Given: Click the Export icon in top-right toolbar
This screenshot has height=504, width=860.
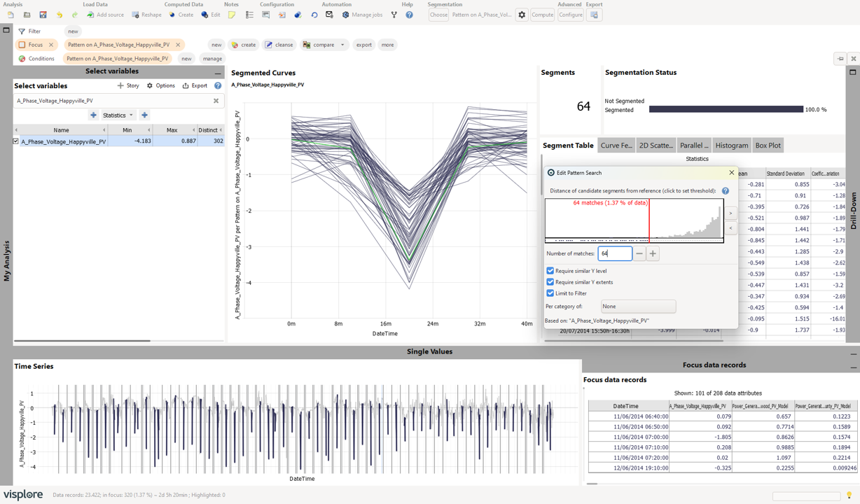Looking at the screenshot, I should [594, 15].
